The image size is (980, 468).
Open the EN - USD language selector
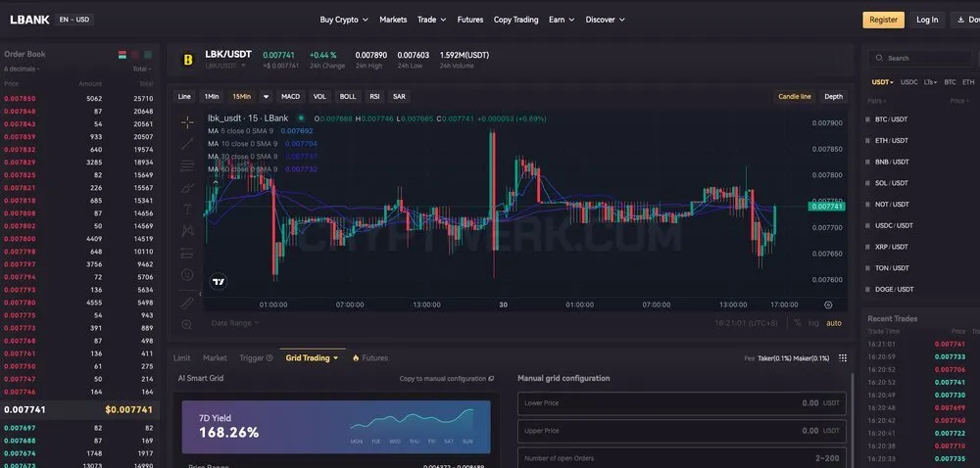coord(74,20)
